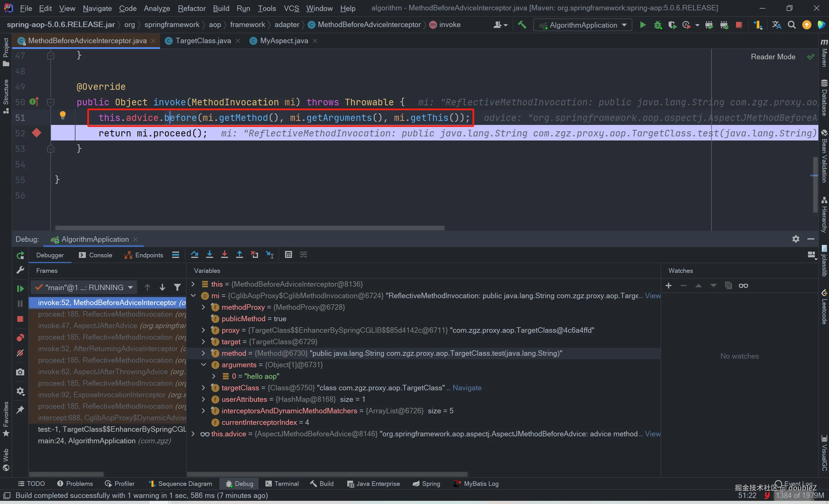Viewport: 829px width, 504px height.
Task: Click the Rerun AlgorithmApplication icon
Action: click(x=20, y=255)
